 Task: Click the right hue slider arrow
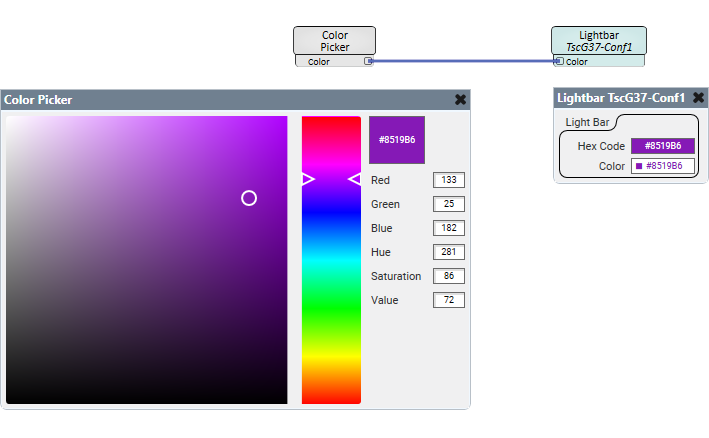tap(354, 179)
